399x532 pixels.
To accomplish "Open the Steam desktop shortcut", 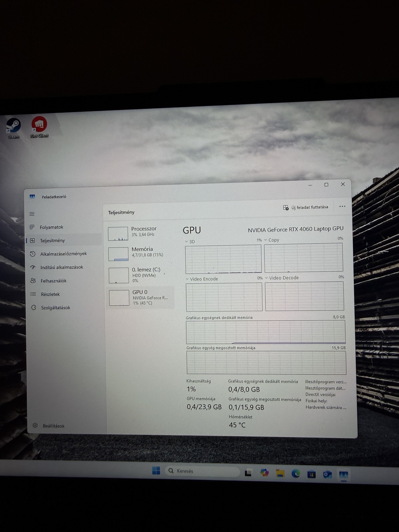I will 13,128.
